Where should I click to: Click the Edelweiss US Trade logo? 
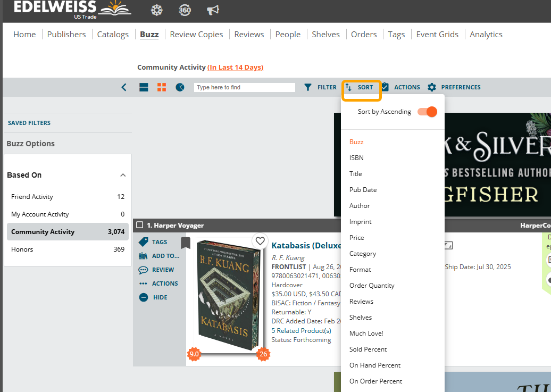[x=72, y=9]
